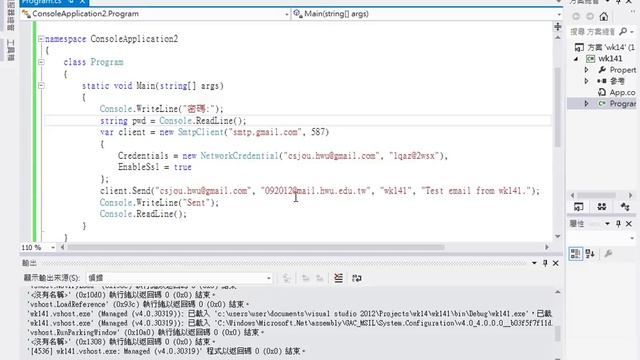Click the Home icon in Solution Explorer
The width and height of the screenshot is (640, 360).
tap(604, 16)
